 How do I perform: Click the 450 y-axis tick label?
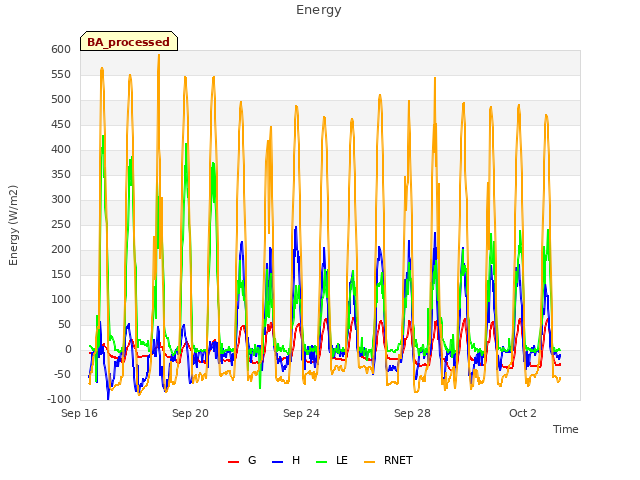click(61, 124)
